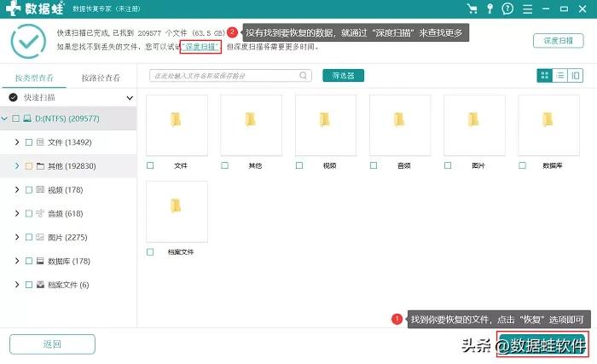The width and height of the screenshot is (597, 364).
Task: Click the 档案文件 (6) archive icon
Action: pos(40,285)
